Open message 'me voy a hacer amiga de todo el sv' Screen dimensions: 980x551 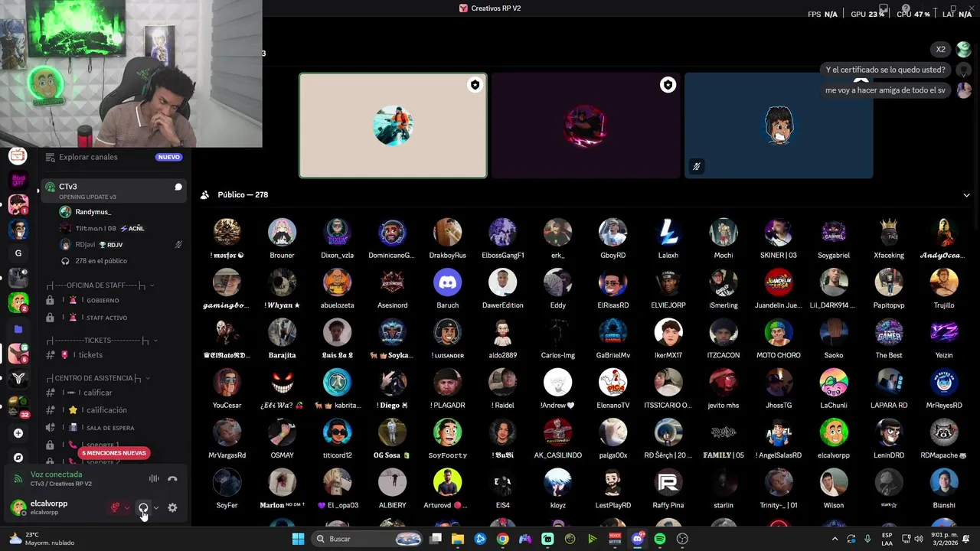(x=885, y=90)
